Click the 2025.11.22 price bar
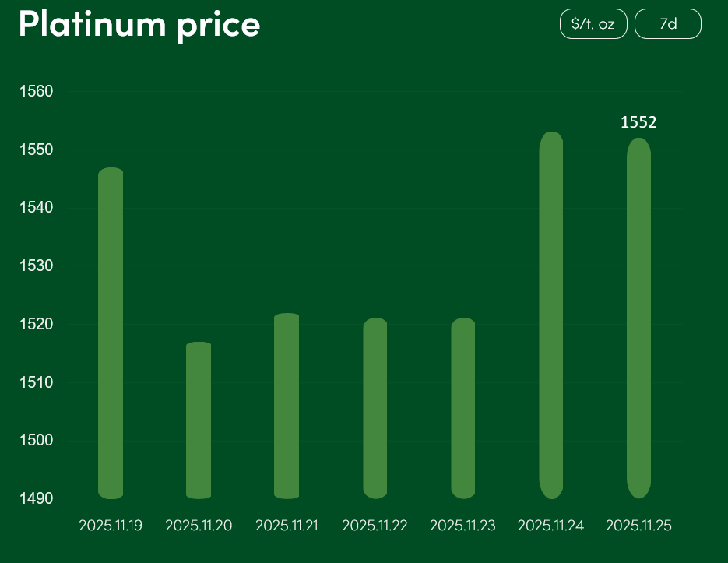This screenshot has height=563, width=728. click(375, 409)
